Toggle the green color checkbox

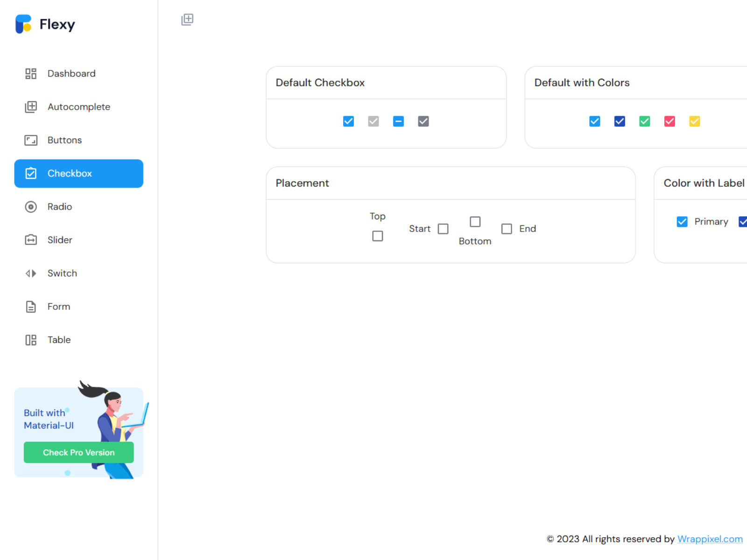point(645,121)
